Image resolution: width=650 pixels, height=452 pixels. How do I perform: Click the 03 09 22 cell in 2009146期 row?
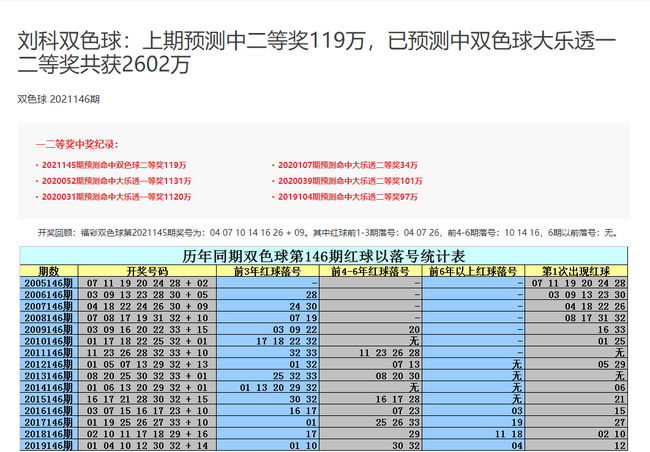click(267, 329)
